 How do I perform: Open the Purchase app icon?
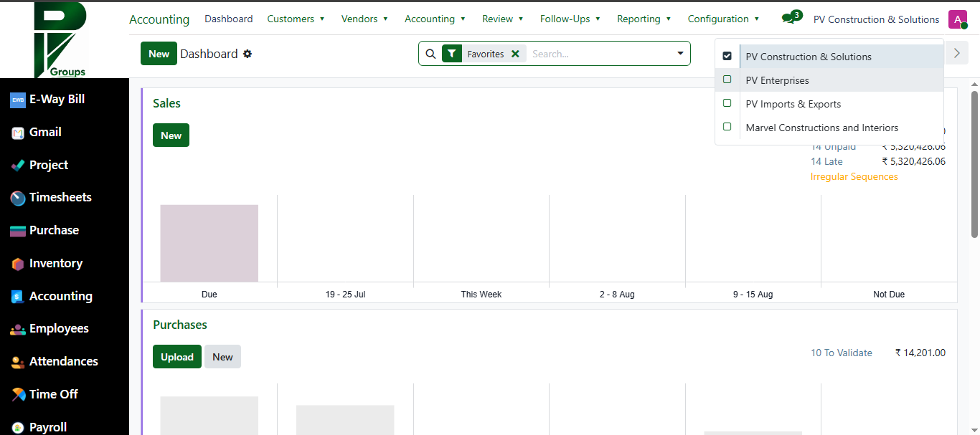[x=18, y=231]
